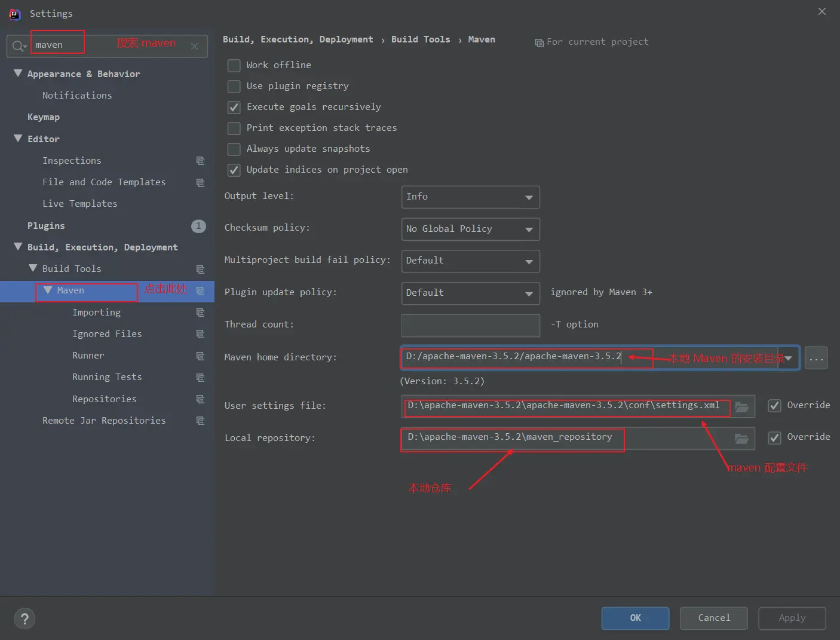Click the search magnifier icon
Viewport: 840px width, 640px height.
(x=19, y=46)
